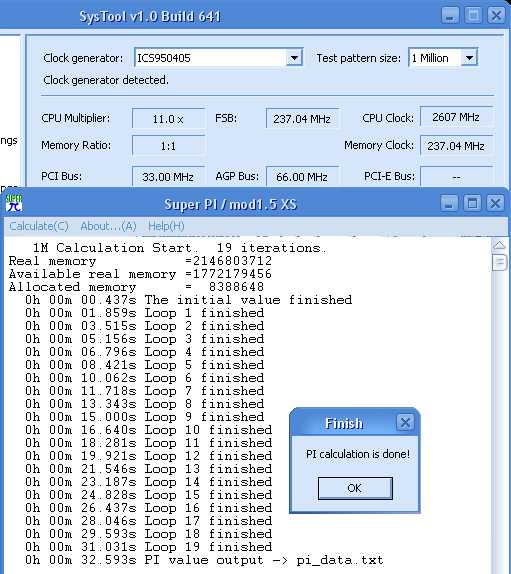This screenshot has height=574, width=511.
Task: Click the 'Loop 5 finished' line
Action: (x=145, y=365)
